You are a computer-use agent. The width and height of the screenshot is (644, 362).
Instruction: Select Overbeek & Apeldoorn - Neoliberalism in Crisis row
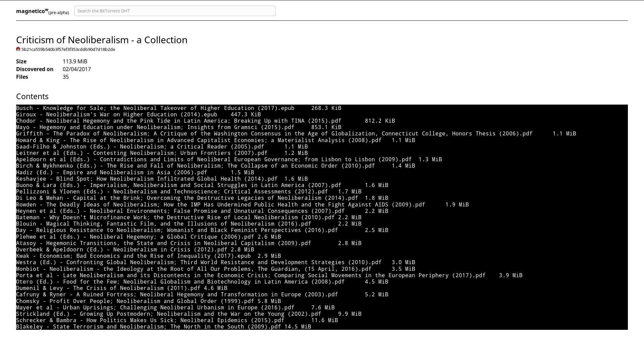tap(135, 249)
